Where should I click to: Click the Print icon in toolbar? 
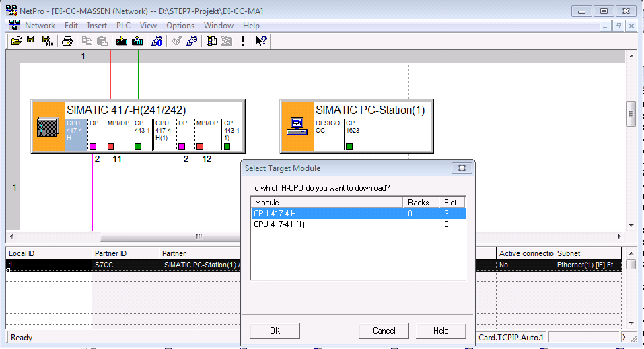tap(67, 41)
